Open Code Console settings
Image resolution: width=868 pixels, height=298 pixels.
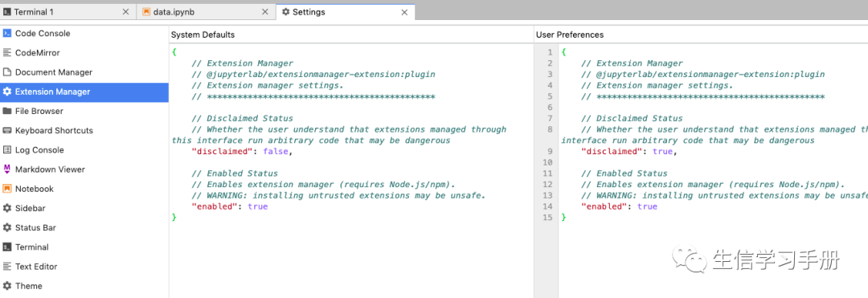pyautogui.click(x=84, y=33)
